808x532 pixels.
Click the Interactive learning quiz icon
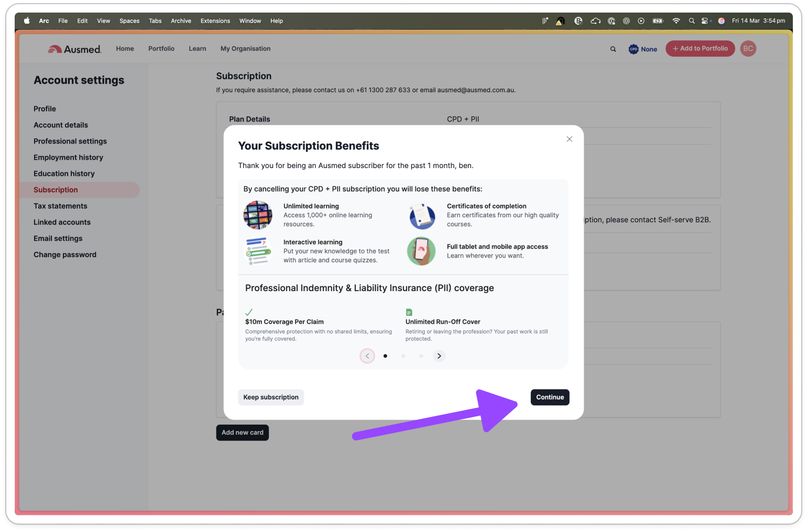258,251
